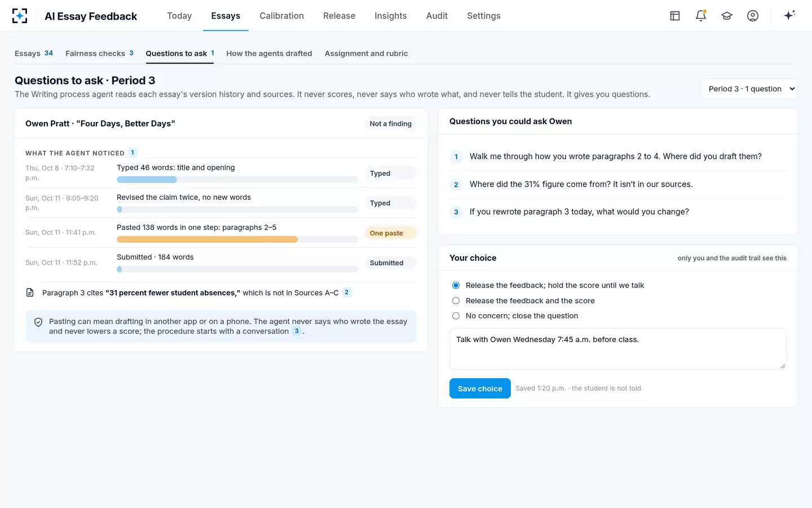
Task: Click the 'Submitted' status badge
Action: [x=391, y=263]
